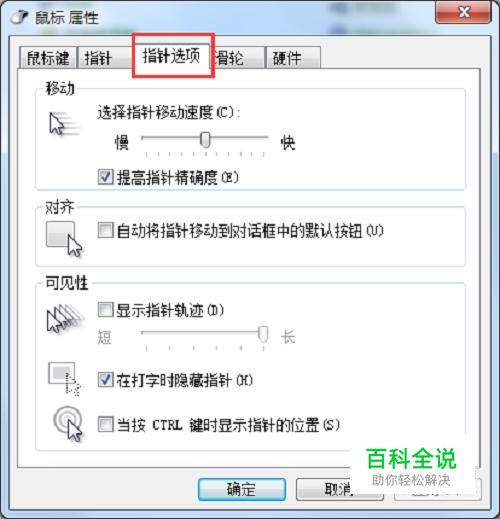Click the CTRL locate pointer target icon
Viewport: 500px width, 519px height.
click(68, 423)
